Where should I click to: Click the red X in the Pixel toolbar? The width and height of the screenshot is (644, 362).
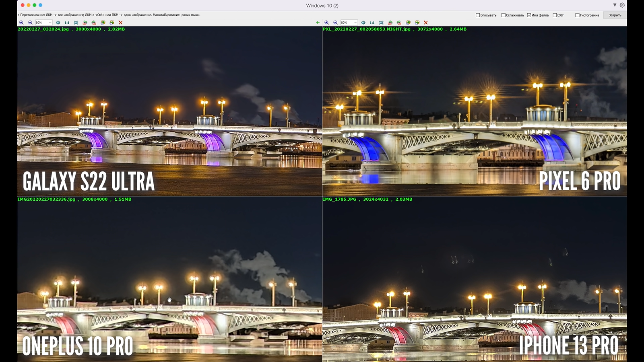click(x=426, y=23)
